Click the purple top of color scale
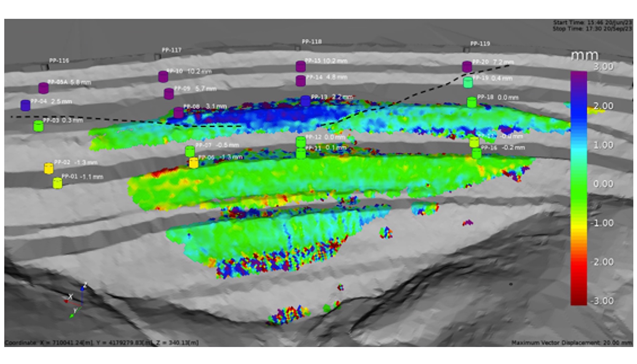The height and width of the screenshot is (364, 637). 579,76
